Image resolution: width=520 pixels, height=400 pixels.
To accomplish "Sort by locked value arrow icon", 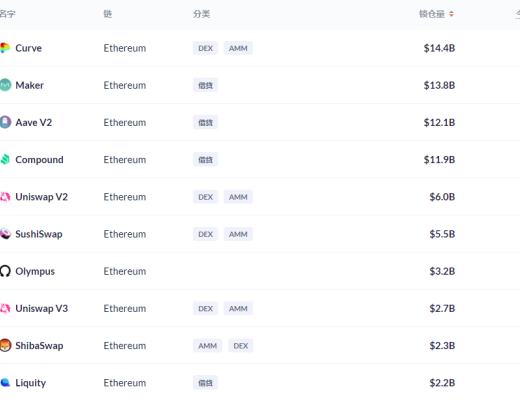I will [x=451, y=14].
